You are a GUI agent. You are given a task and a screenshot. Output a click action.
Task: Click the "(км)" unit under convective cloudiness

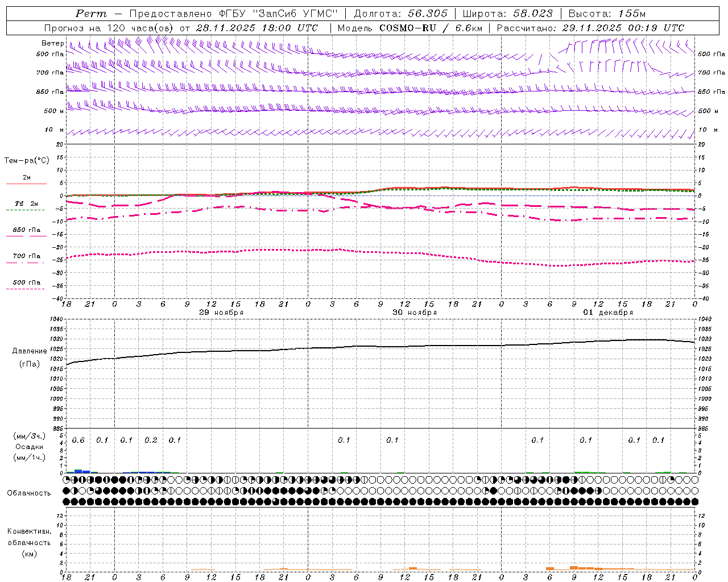click(x=29, y=554)
